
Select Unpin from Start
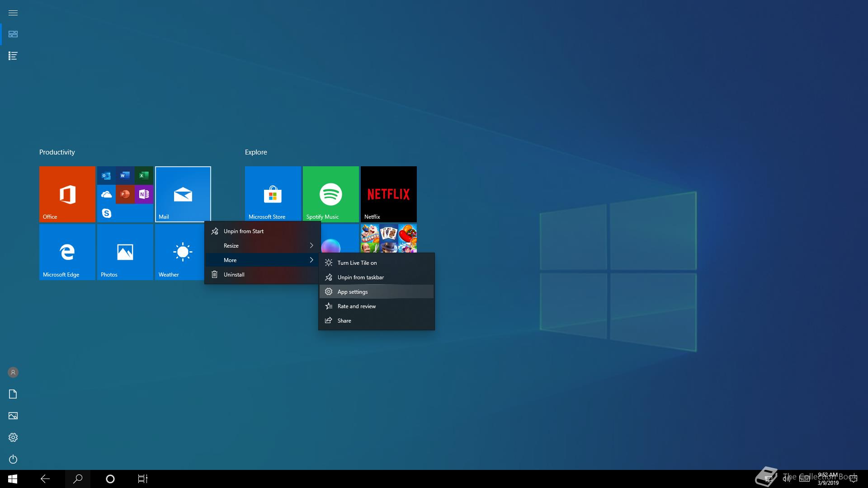pyautogui.click(x=263, y=231)
